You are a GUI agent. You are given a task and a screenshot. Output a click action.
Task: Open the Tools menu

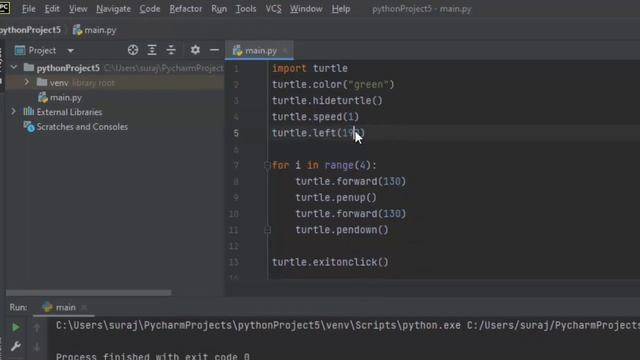click(x=246, y=9)
